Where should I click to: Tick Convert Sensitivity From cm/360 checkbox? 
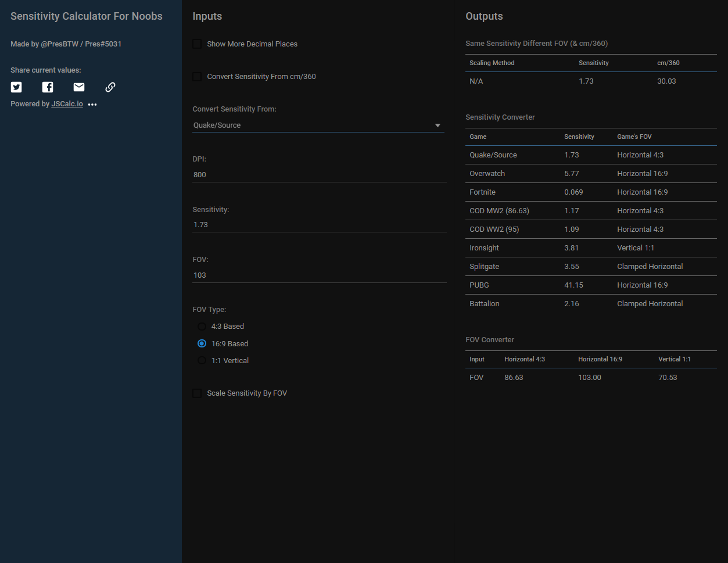(197, 77)
